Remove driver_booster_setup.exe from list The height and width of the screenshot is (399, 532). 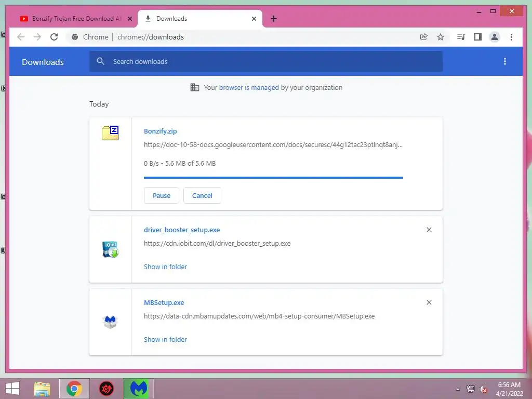(x=429, y=230)
